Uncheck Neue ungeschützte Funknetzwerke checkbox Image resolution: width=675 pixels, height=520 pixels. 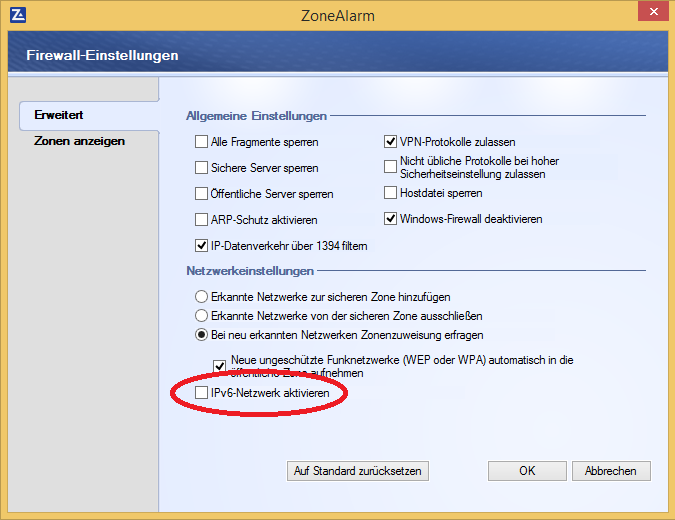click(x=220, y=366)
